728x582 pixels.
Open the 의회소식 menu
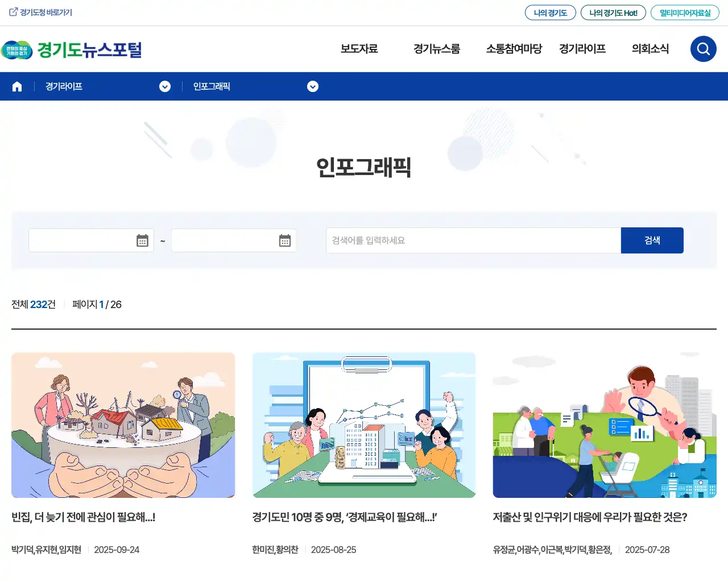pos(650,49)
